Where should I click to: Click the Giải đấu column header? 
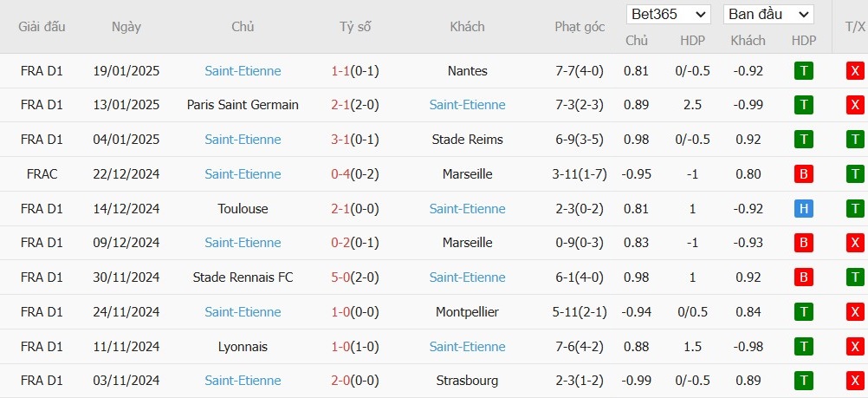[x=42, y=27]
